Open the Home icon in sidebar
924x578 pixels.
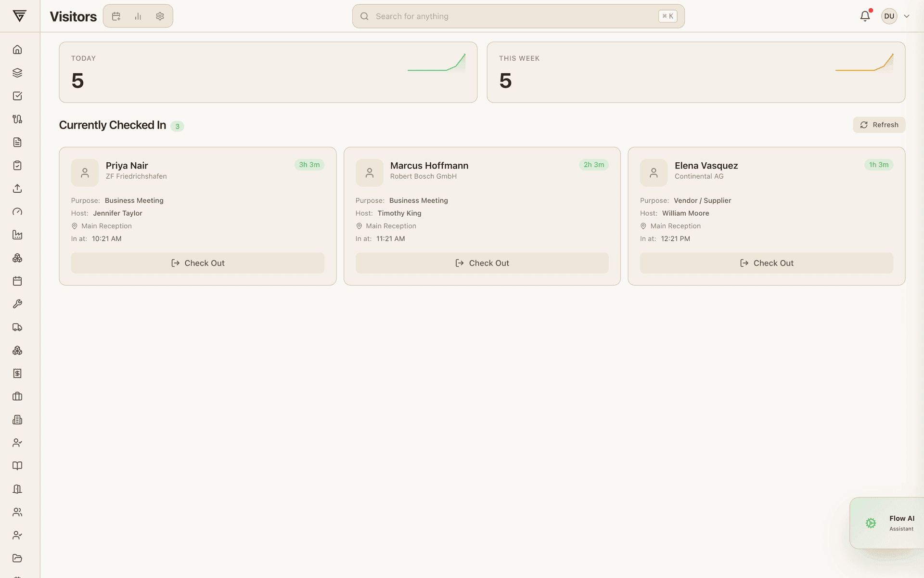point(17,50)
